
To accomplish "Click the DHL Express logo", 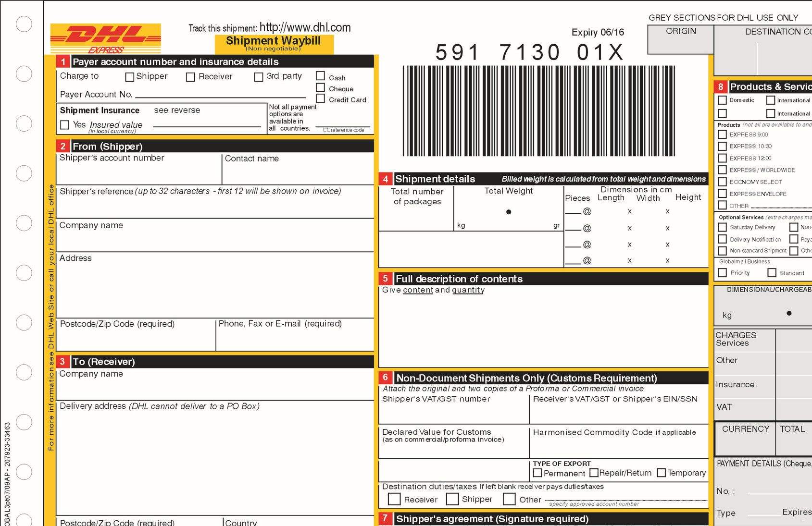I will tap(106, 38).
